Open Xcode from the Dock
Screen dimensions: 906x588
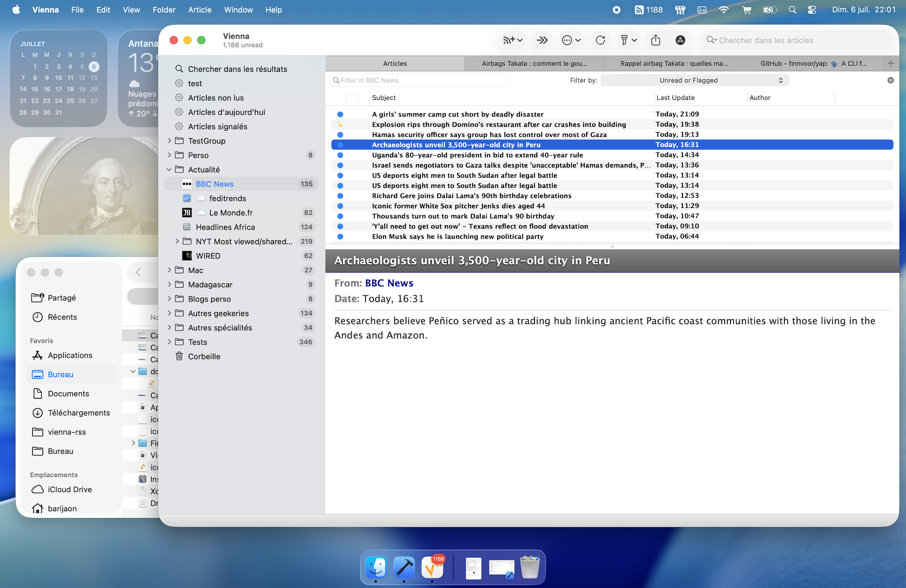404,567
